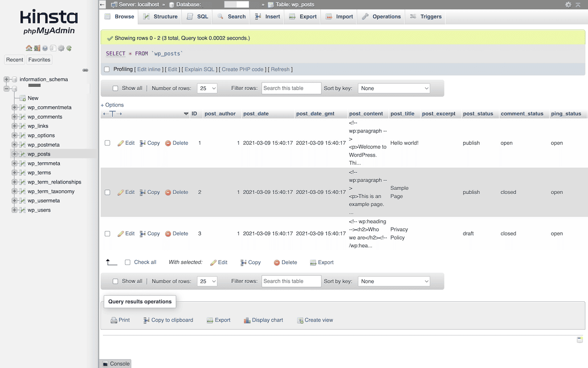Expand the wp_comments table node

point(14,117)
